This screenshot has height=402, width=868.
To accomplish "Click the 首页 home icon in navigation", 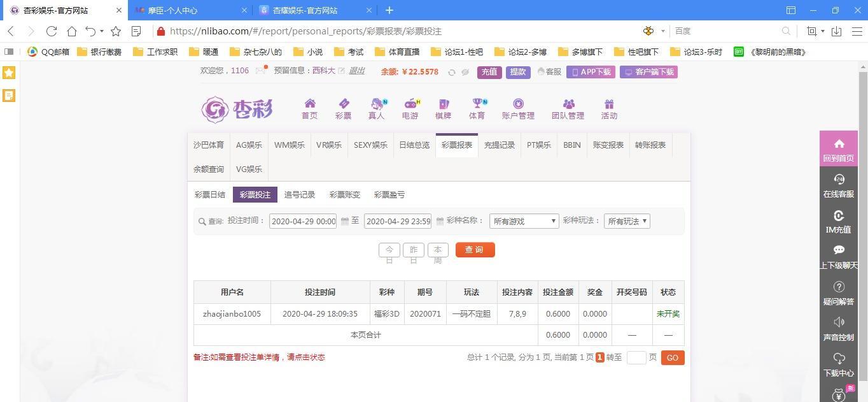I will [x=309, y=104].
